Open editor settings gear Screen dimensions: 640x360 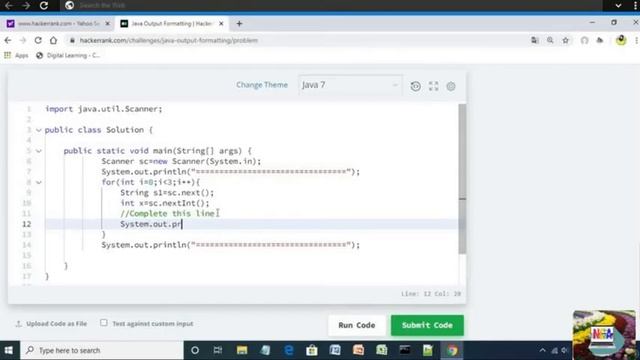coord(451,86)
